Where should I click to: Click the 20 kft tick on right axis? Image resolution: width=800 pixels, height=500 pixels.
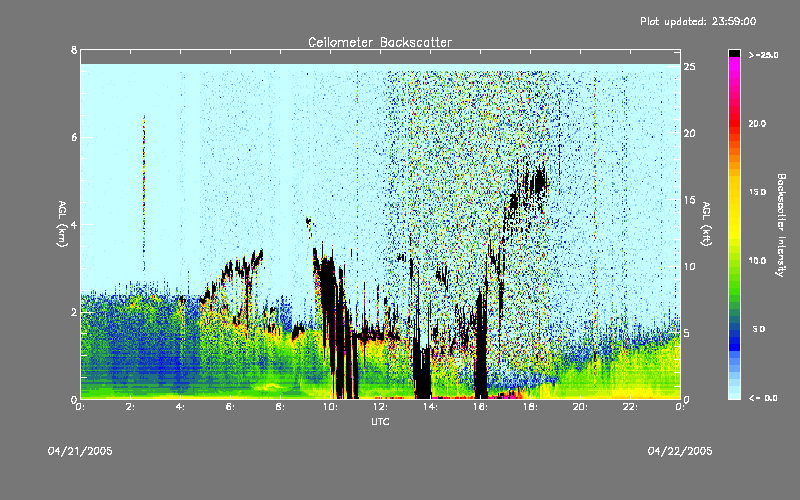[x=689, y=133]
